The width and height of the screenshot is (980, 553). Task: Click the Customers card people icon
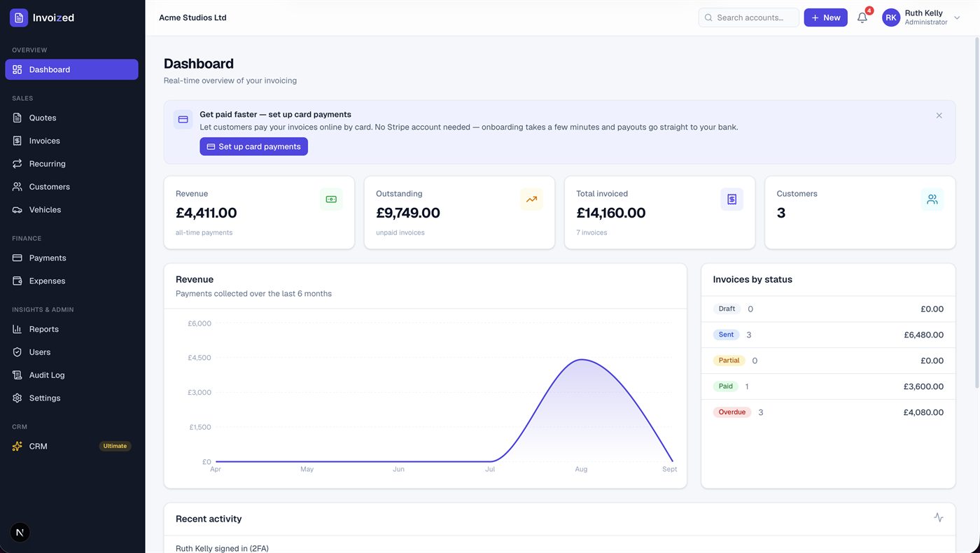click(932, 199)
